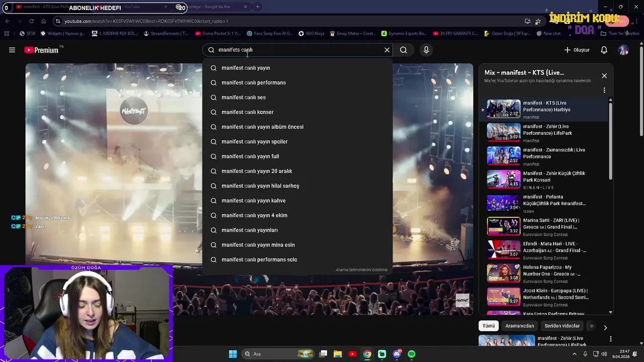Open the YouTube hamburger guide menu
644x362 pixels.
tap(12, 50)
